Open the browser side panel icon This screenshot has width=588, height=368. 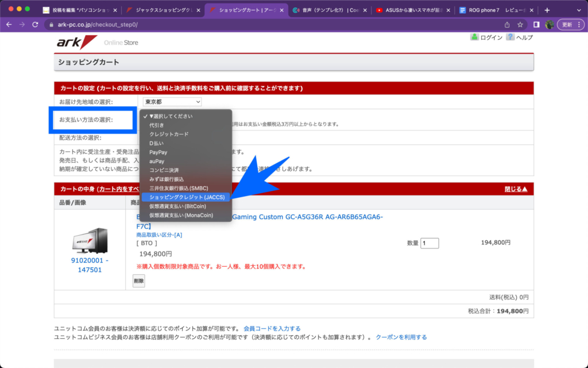pyautogui.click(x=536, y=25)
